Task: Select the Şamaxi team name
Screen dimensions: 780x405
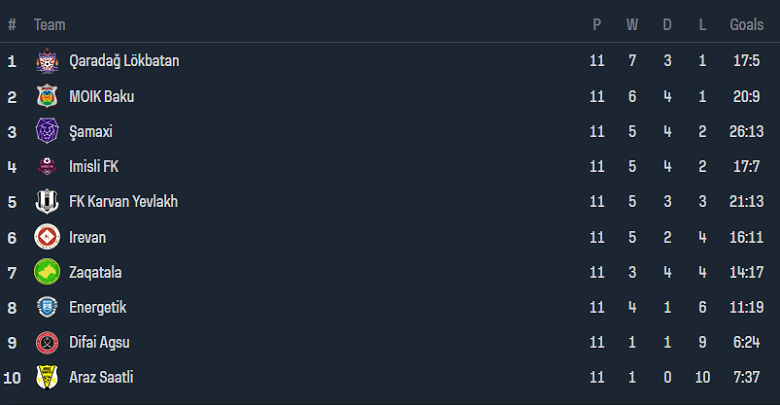Action: (x=92, y=132)
